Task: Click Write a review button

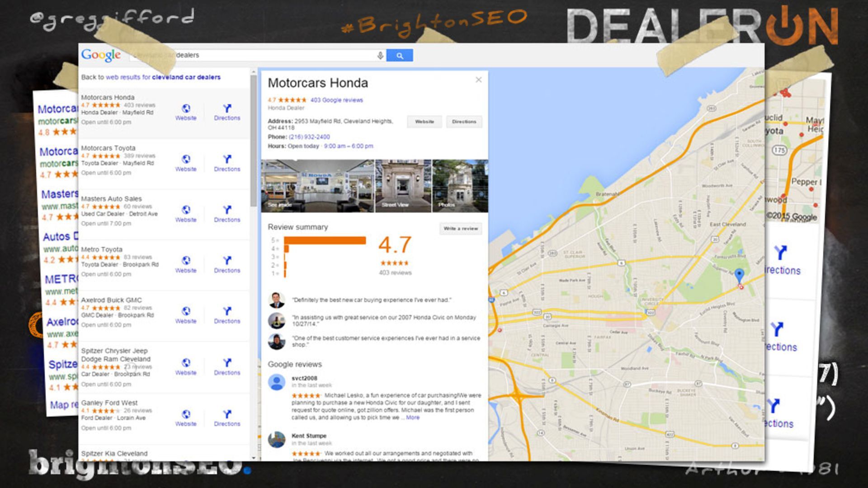Action: tap(461, 229)
